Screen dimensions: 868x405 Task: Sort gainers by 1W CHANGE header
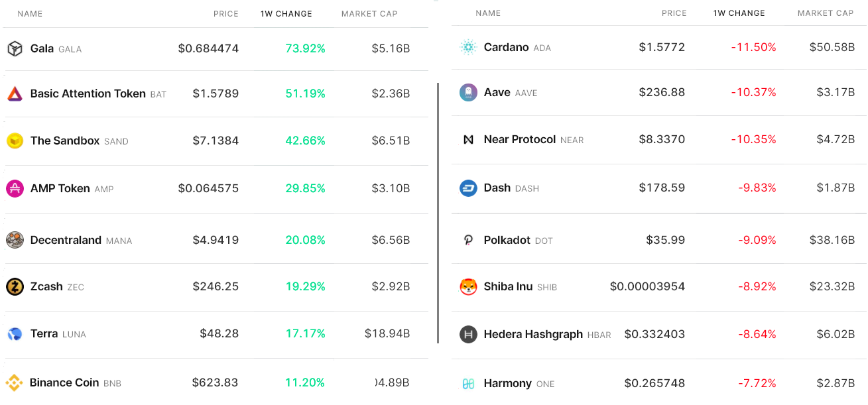tap(286, 13)
